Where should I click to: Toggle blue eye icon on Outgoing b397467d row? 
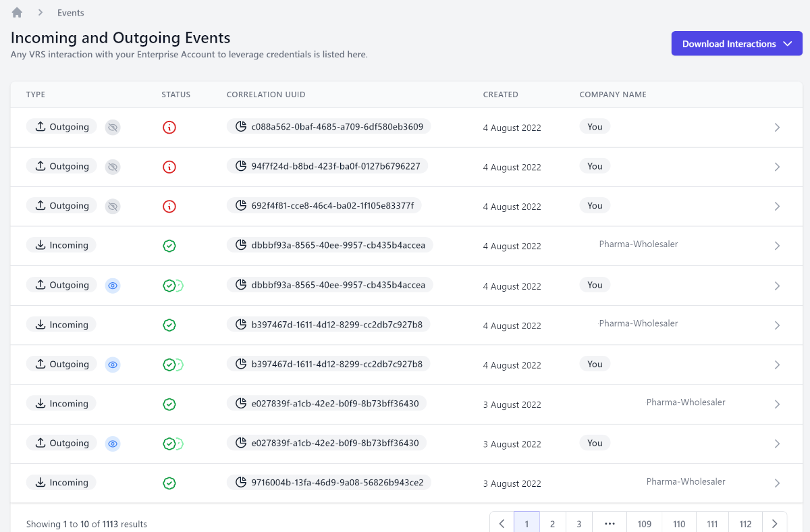pos(113,365)
